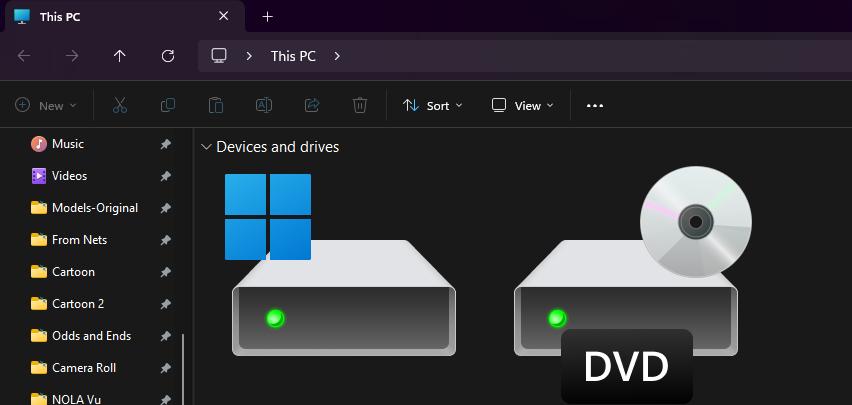852x405 pixels.
Task: Click pin icon next to Odds and Ends
Action: point(166,336)
